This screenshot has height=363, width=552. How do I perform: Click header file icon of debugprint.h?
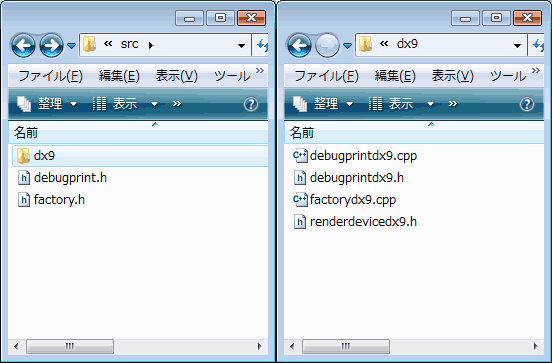tap(24, 178)
